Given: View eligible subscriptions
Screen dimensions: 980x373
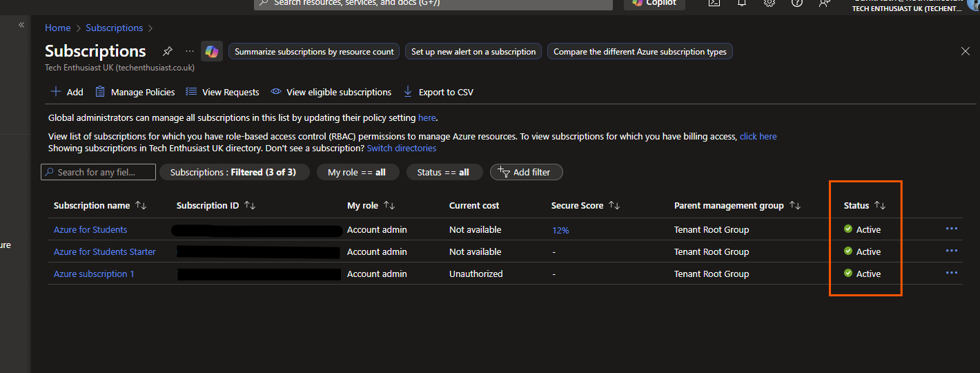Looking at the screenshot, I should [x=331, y=92].
